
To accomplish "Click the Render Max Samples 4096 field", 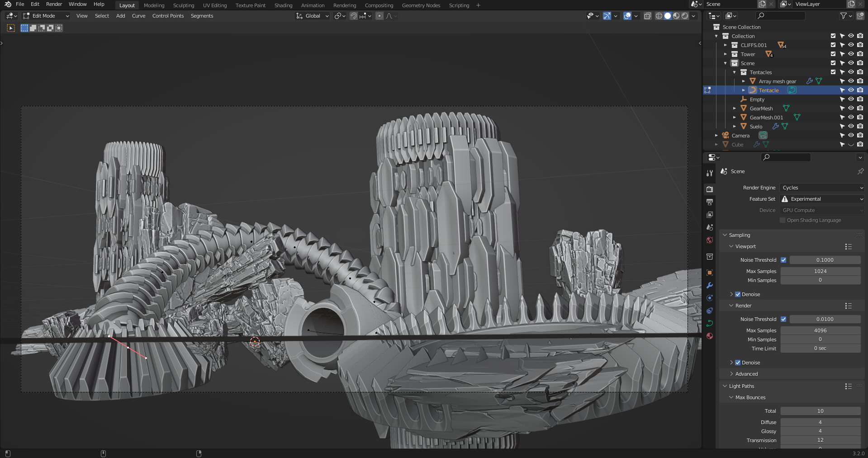I will coord(820,331).
